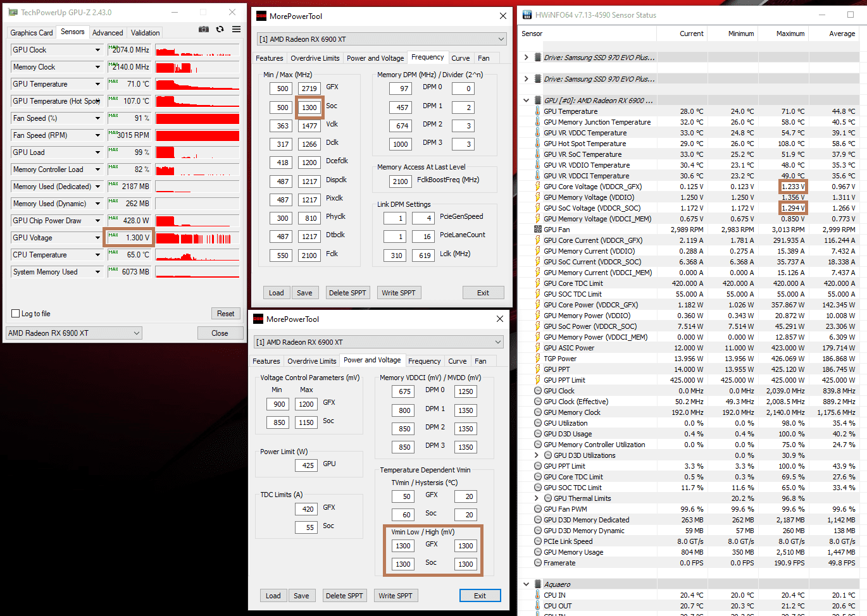Click the GPU Fan sensor icon in HWiNFO

pyautogui.click(x=538, y=230)
